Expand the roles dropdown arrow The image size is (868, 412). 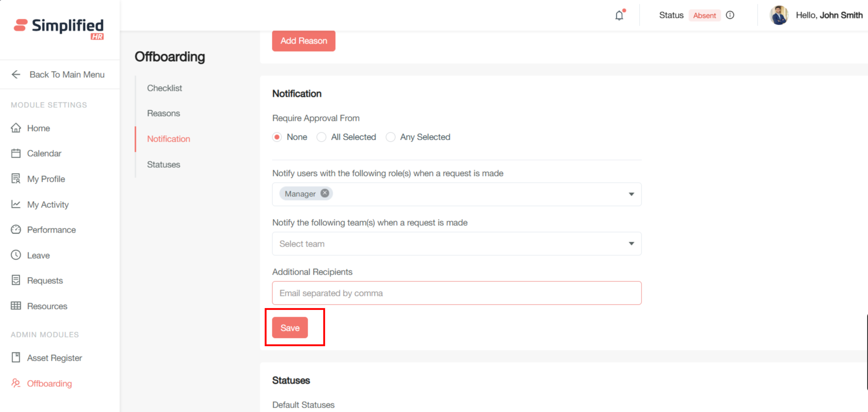(631, 194)
